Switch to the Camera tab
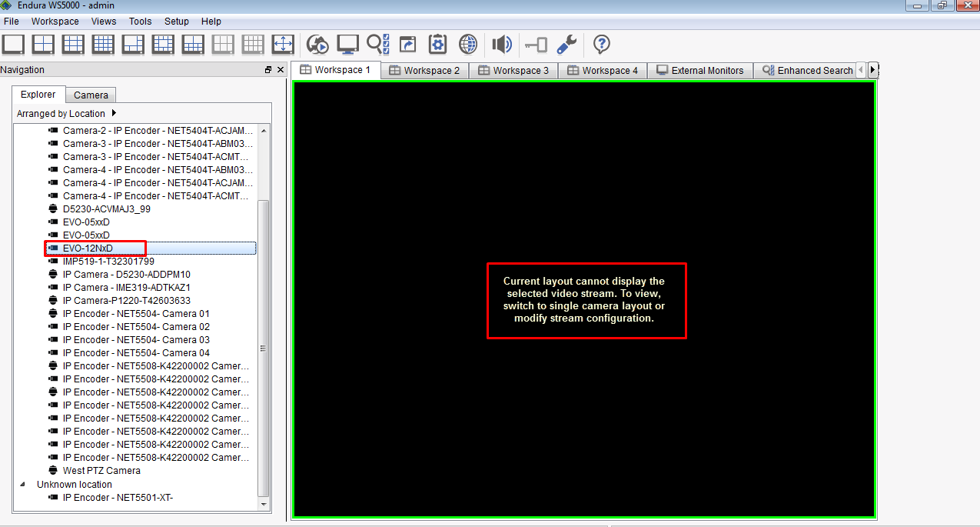The image size is (980, 527). [x=90, y=95]
